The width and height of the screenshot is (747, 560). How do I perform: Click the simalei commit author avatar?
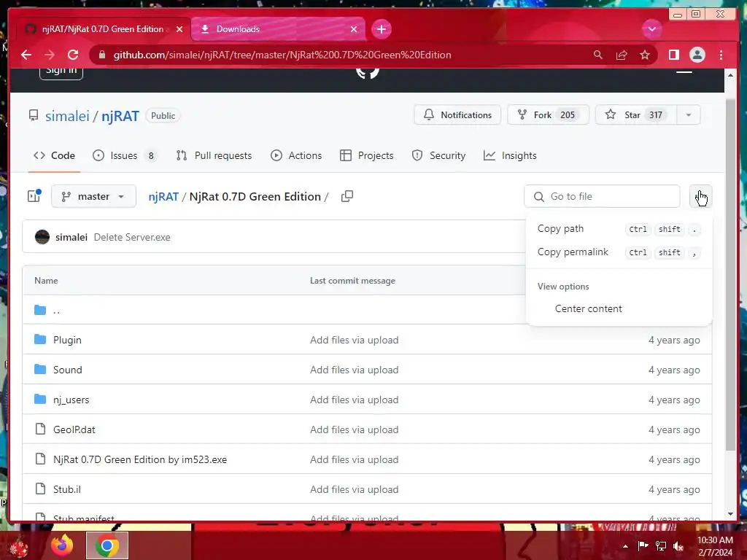(42, 237)
